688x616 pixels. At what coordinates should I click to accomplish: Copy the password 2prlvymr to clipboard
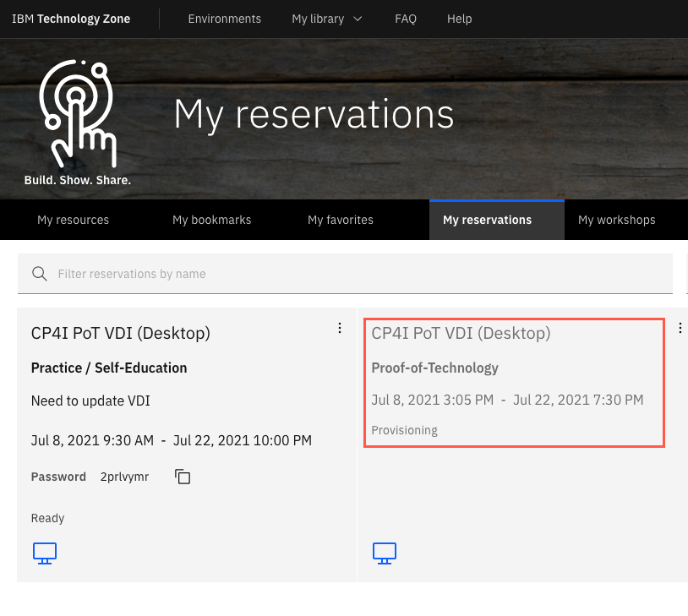click(183, 477)
